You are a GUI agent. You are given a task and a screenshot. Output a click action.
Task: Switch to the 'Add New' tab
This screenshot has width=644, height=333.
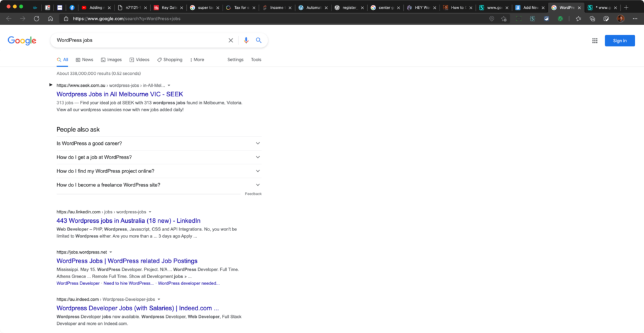[x=530, y=8]
